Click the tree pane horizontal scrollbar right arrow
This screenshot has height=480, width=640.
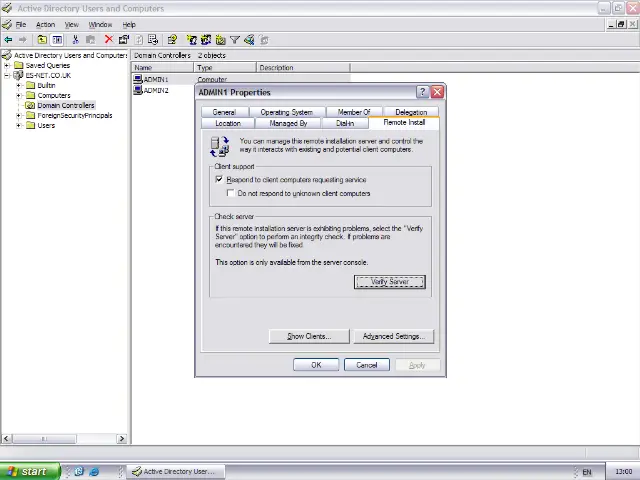tap(122, 438)
